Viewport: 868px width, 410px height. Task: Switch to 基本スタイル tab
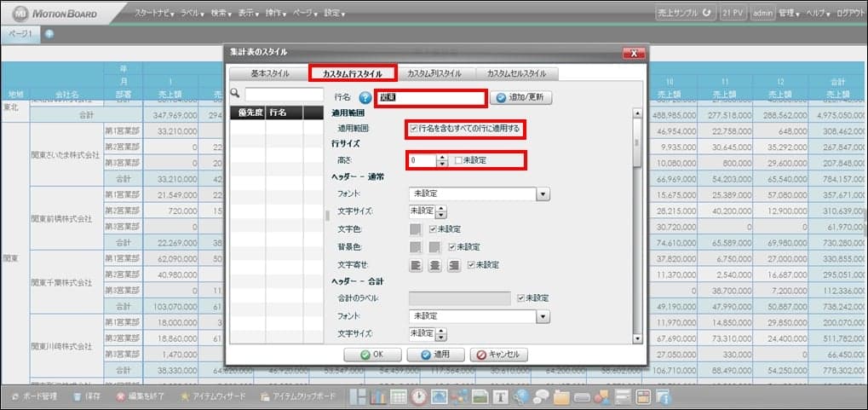pyautogui.click(x=269, y=73)
